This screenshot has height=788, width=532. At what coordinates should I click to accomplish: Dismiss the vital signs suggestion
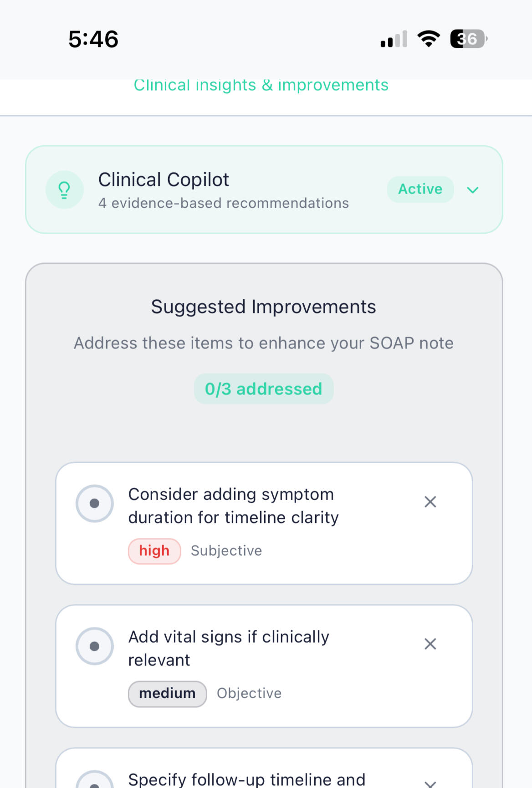[x=430, y=644]
